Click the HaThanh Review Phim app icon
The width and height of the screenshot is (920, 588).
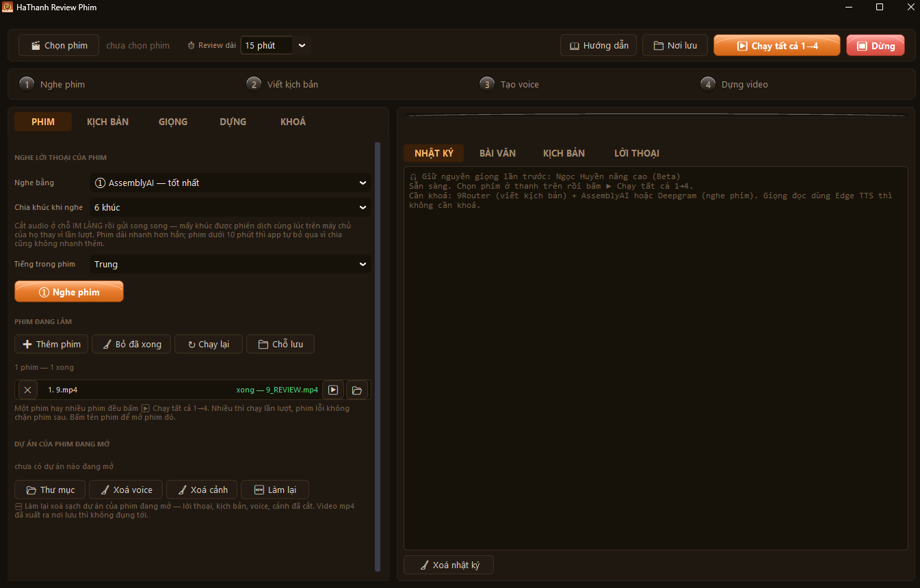pos(8,7)
